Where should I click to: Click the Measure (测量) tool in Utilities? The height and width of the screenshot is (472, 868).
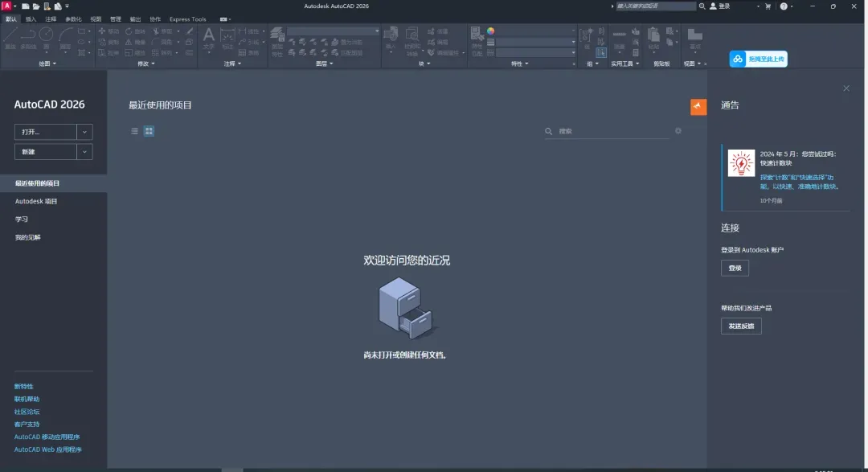pos(620,39)
